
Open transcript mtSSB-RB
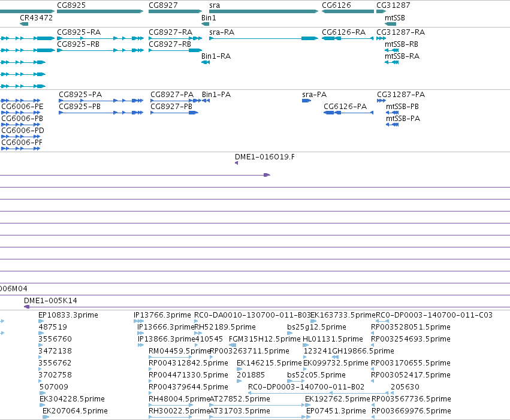pyautogui.click(x=402, y=44)
